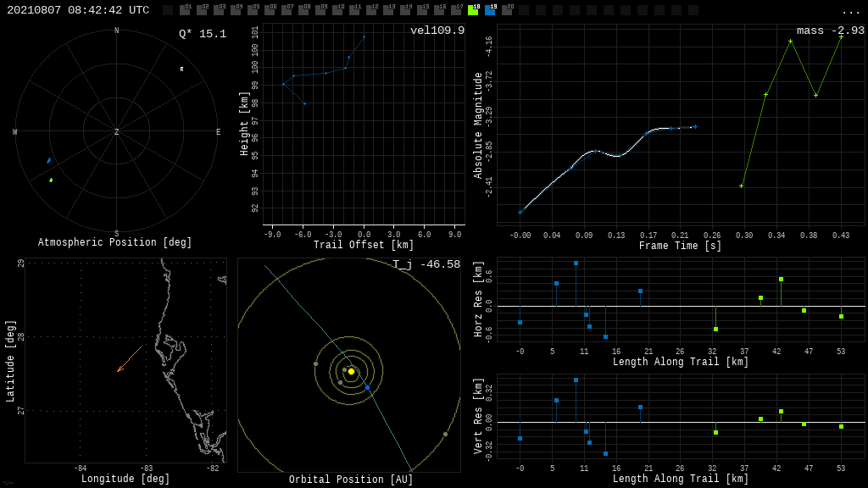The height and width of the screenshot is (488, 868).
Task: Select frame box 09 in top strip
Action: [x=320, y=10]
